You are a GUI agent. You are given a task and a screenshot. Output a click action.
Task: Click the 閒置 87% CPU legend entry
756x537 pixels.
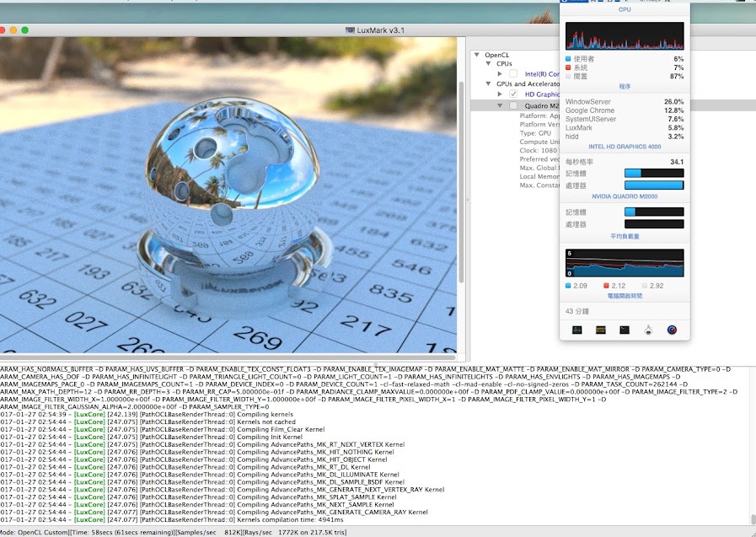tap(625, 76)
